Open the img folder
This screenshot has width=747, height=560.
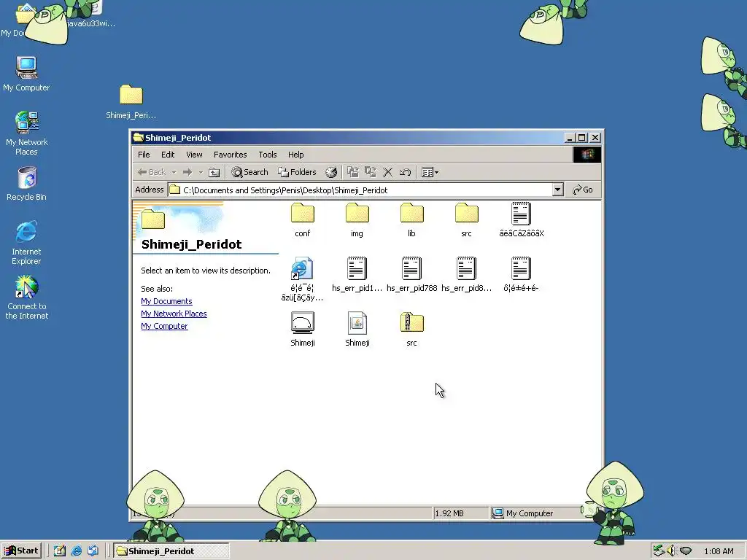click(357, 220)
